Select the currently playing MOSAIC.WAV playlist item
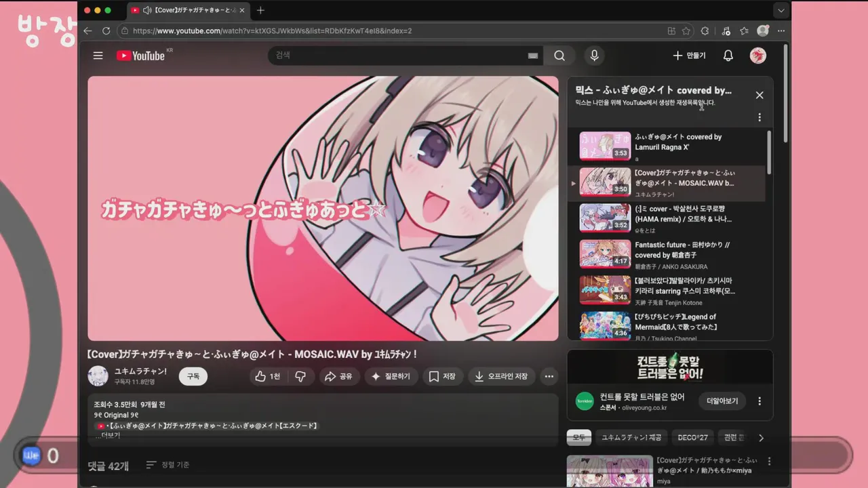Screen dimensions: 868x488 [667, 183]
